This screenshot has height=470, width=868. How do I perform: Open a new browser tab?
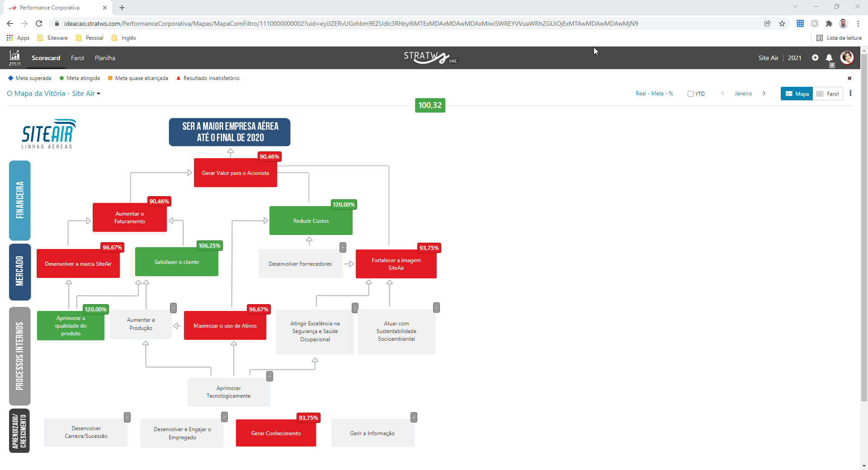tap(122, 8)
